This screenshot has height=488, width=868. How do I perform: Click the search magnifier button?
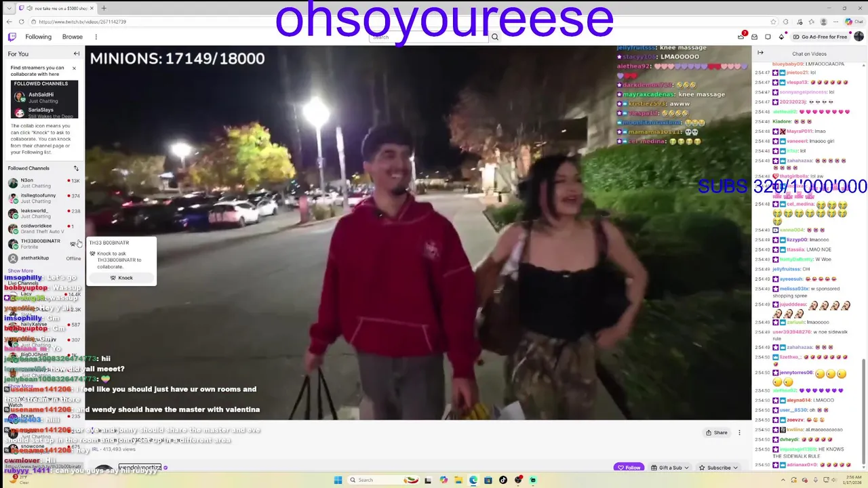[495, 37]
